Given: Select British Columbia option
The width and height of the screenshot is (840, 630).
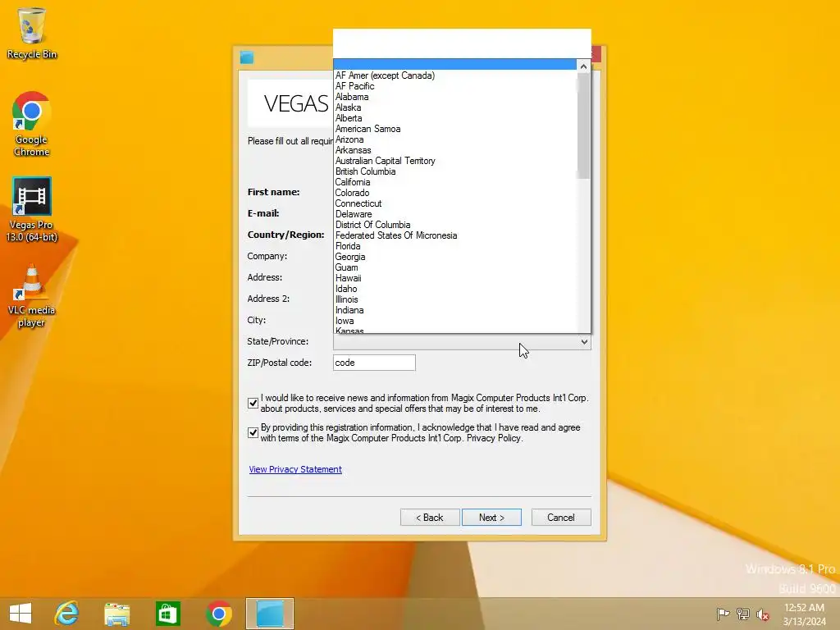Looking at the screenshot, I should pos(454,171).
